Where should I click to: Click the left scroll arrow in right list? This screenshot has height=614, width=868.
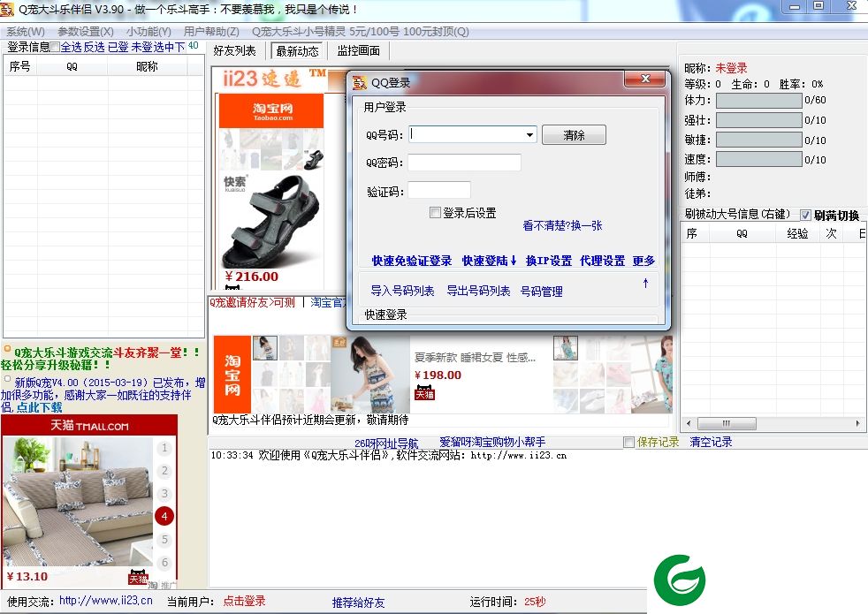tap(688, 424)
